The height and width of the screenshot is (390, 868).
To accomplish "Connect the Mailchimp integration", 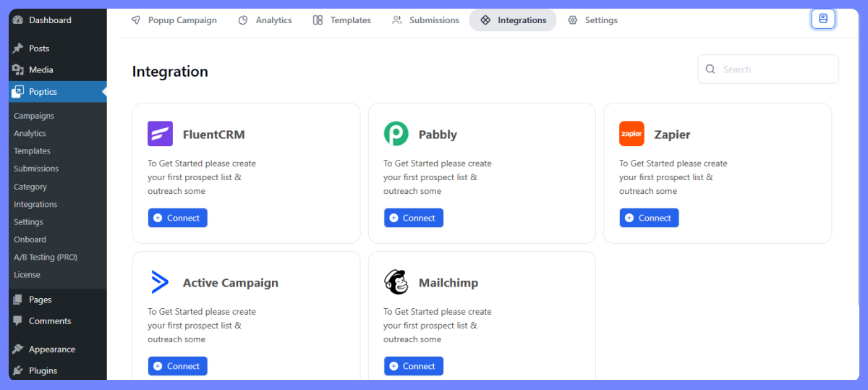I will tap(414, 366).
